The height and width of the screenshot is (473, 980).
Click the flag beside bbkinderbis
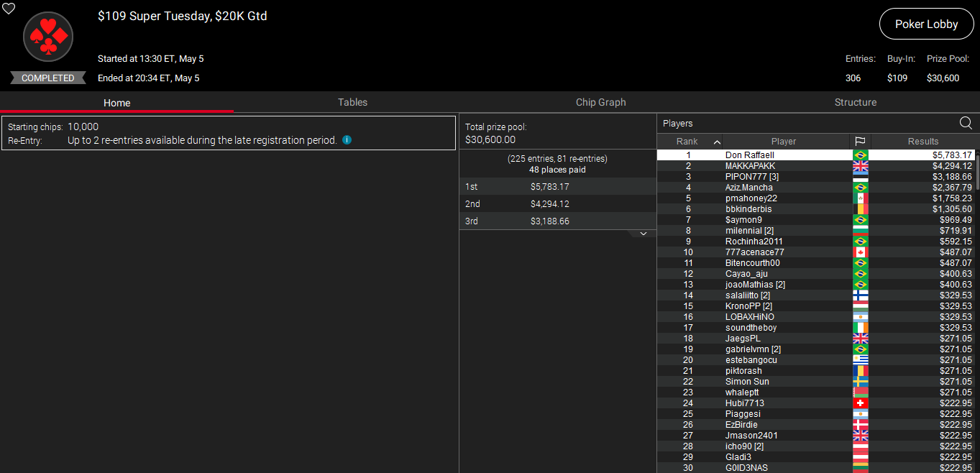pyautogui.click(x=860, y=209)
